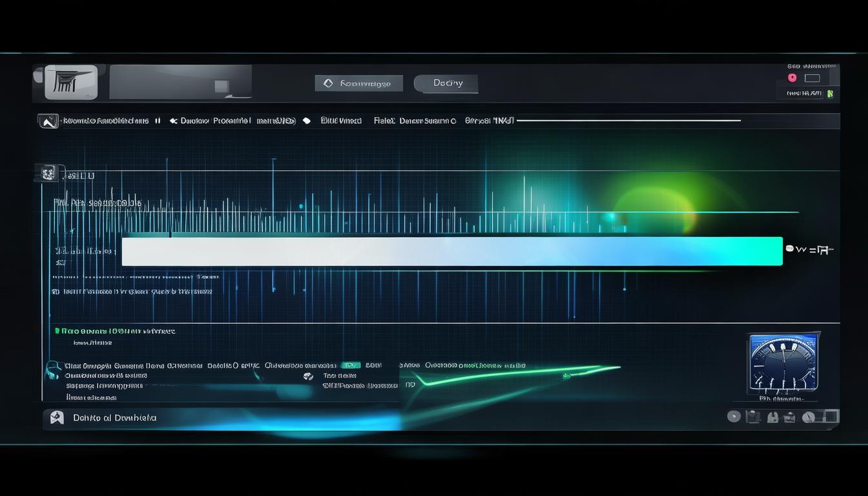Toggle the small green indicator at top right

tap(830, 94)
